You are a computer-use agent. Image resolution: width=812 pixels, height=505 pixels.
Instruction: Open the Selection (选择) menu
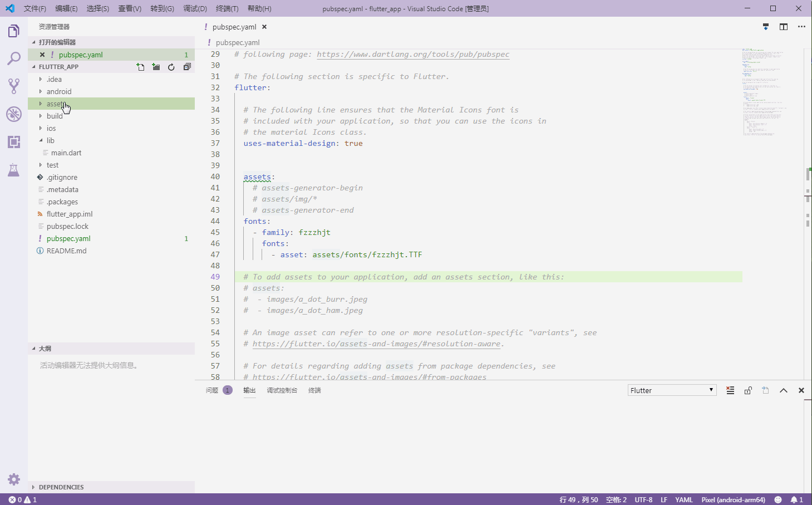tap(98, 8)
